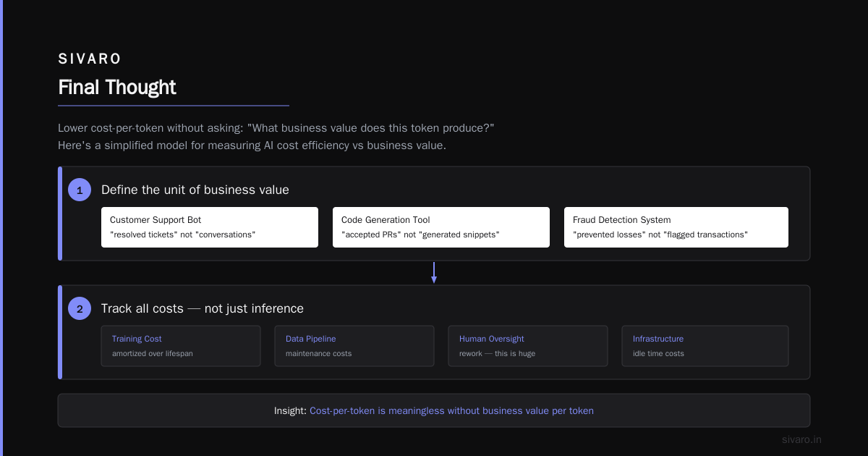The width and height of the screenshot is (868, 456).
Task: Click 'Lower cost-per-token without asking' sentence
Action: coord(276,128)
